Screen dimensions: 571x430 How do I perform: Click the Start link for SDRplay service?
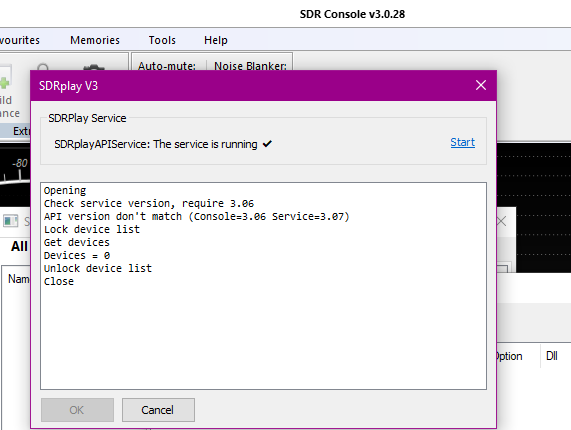coord(462,142)
